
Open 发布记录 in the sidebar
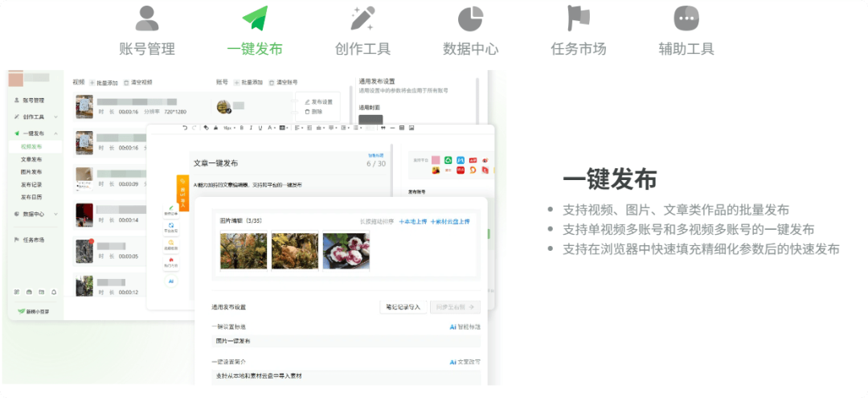pyautogui.click(x=31, y=184)
